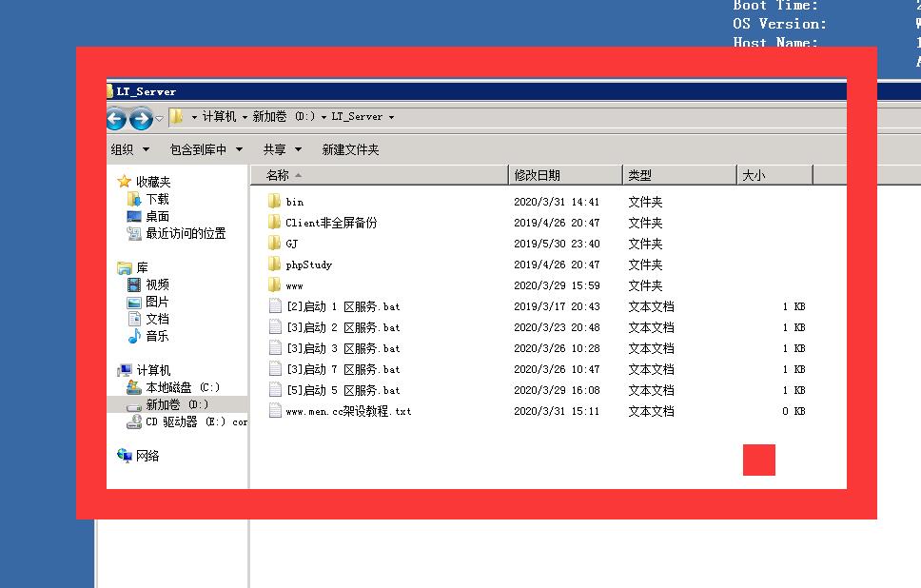This screenshot has height=588, width=921.
Task: Sort by the 修改日期 column header
Action: click(538, 175)
